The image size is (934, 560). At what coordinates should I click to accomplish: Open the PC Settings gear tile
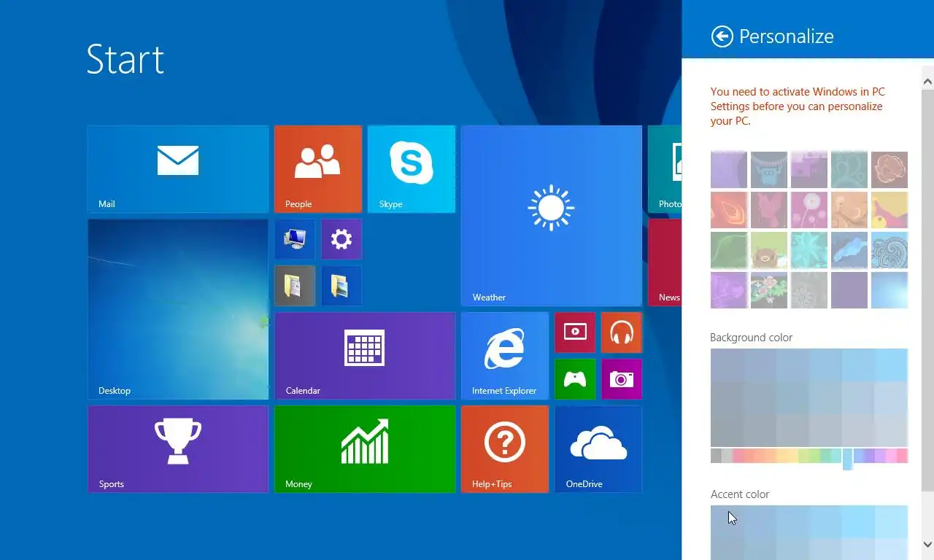[x=341, y=239]
